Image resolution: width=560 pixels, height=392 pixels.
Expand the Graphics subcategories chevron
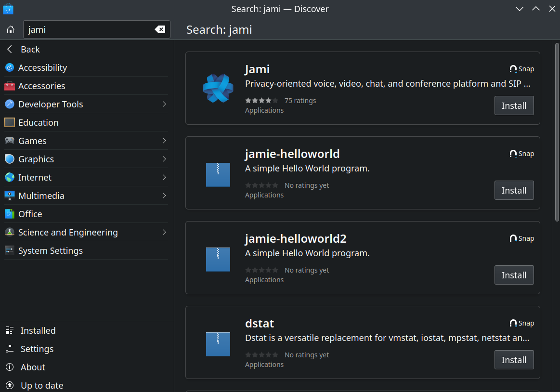(164, 159)
